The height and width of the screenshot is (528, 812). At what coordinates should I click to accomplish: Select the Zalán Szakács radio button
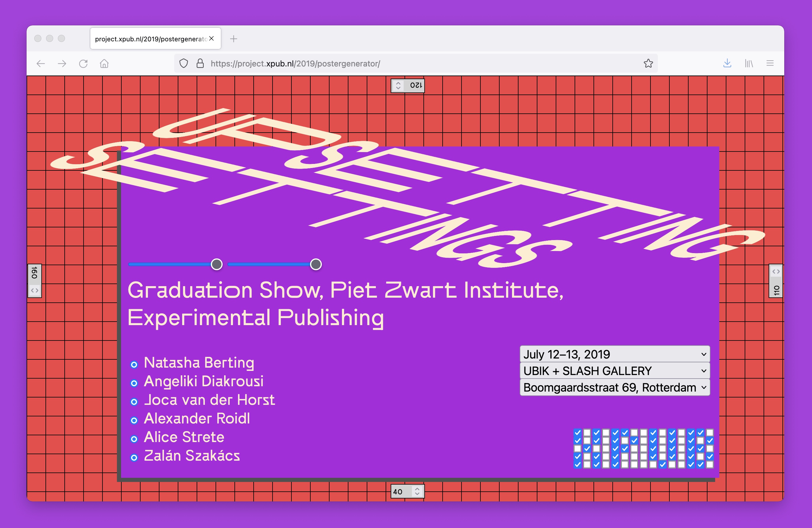[x=134, y=458]
